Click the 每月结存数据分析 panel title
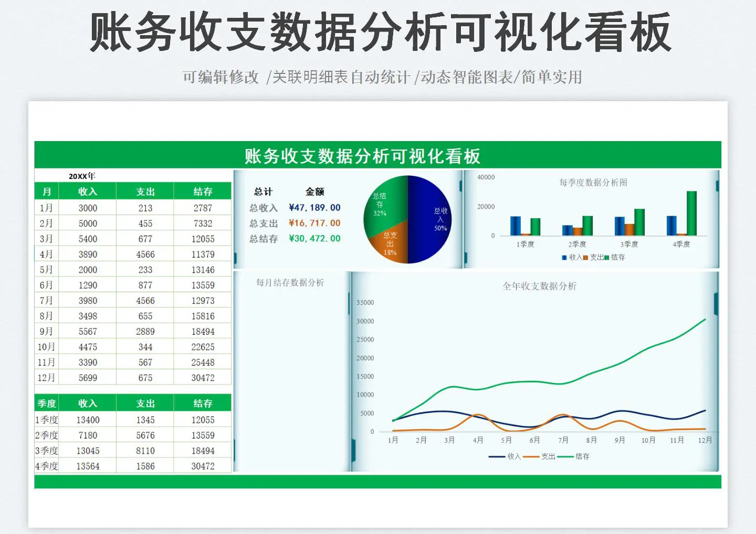The width and height of the screenshot is (756, 534). coord(290,283)
